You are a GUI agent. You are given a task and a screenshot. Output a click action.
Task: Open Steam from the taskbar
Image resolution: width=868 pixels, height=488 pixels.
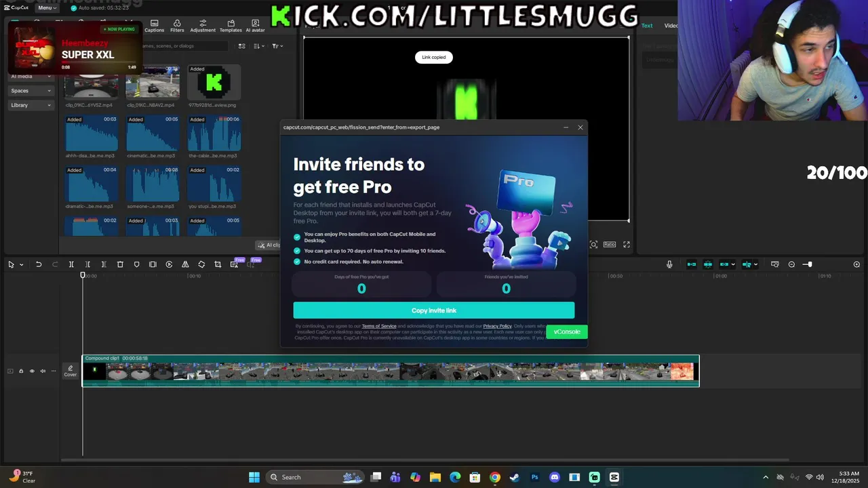coord(515,477)
